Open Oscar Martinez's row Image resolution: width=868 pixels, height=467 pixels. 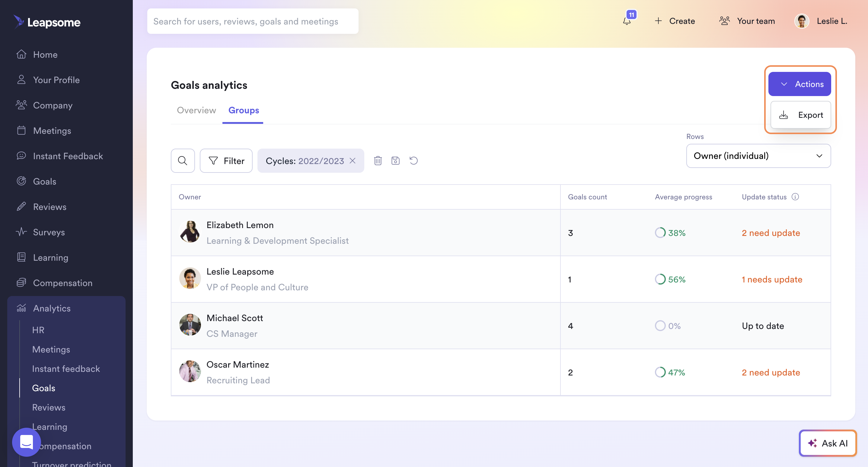tap(501, 372)
